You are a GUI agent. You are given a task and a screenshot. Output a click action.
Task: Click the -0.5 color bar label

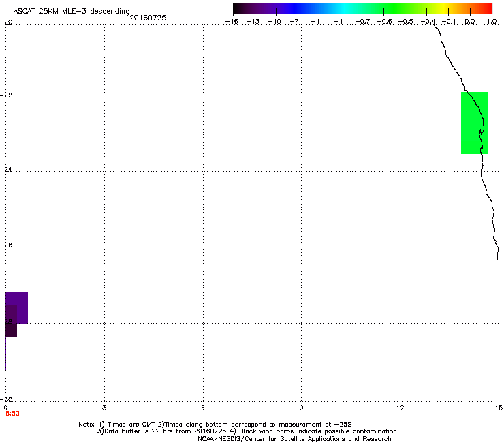pos(405,22)
